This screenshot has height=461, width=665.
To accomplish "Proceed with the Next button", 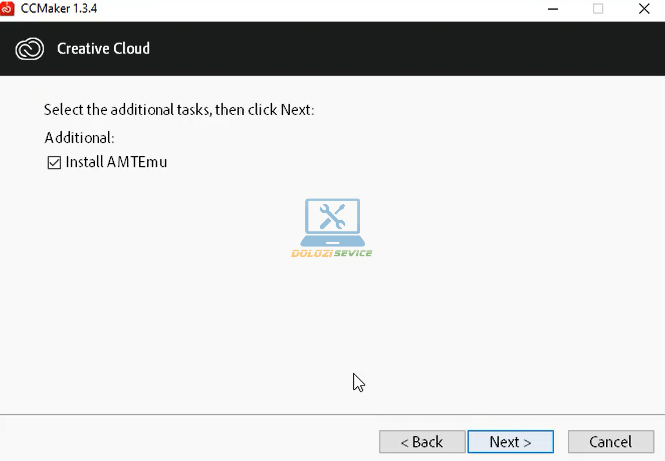I will 510,442.
